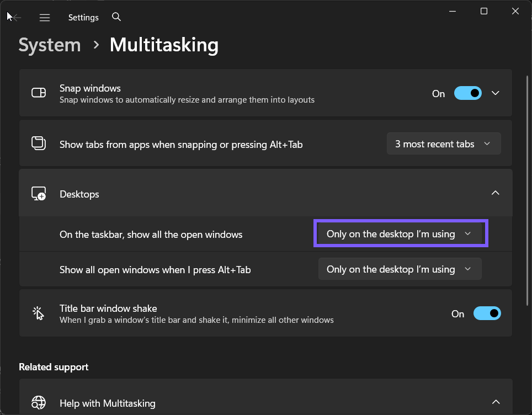Viewport: 532px width, 415px height.
Task: Open the 3 most recent tabs dropdown
Action: click(444, 144)
